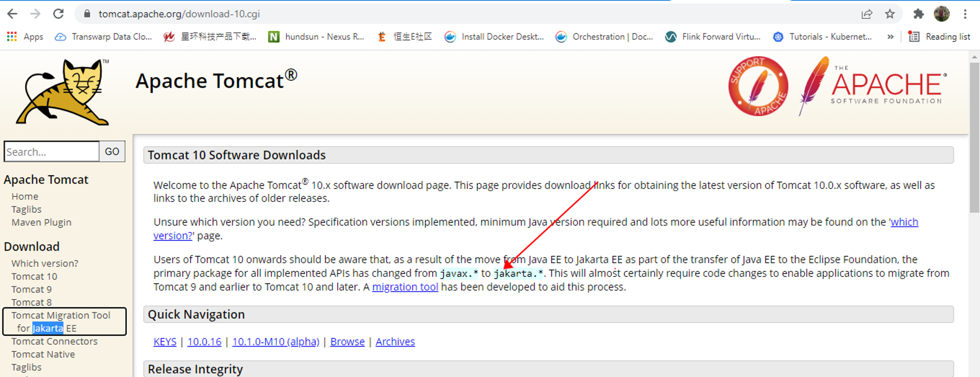Click the Release Integrity heading
This screenshot has height=377, width=980.
pyautogui.click(x=195, y=369)
